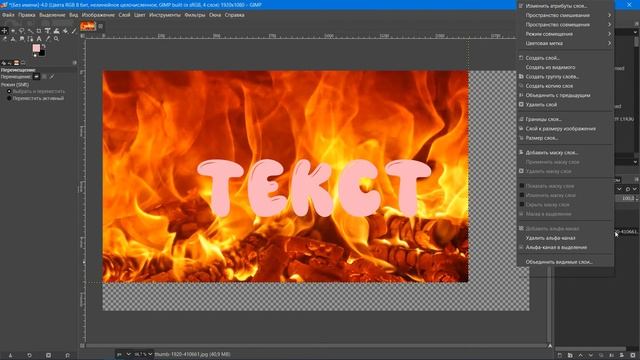Screen dimensions: 640x360
Task: Click save tool preset icon at bottom left
Action: (x=11, y=355)
